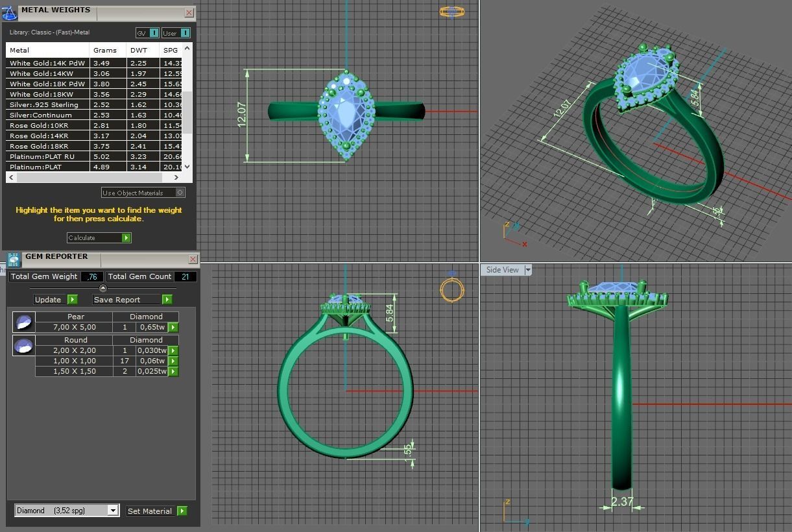This screenshot has height=532, width=792.
Task: Click the Grams column header
Action: click(x=108, y=50)
